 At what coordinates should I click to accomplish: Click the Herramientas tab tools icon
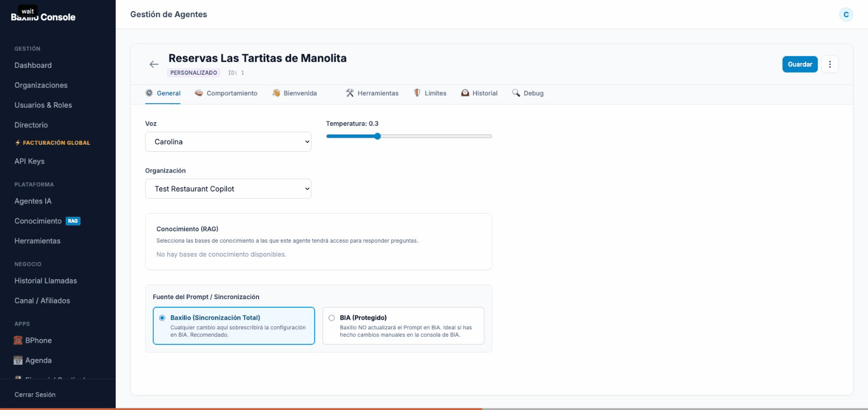point(350,93)
